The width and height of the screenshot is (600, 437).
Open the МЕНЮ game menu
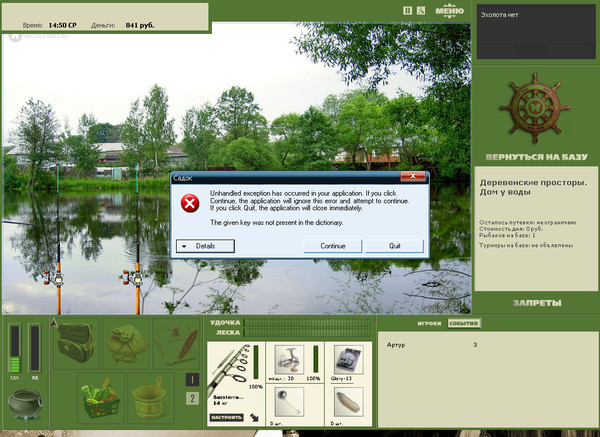pos(451,10)
